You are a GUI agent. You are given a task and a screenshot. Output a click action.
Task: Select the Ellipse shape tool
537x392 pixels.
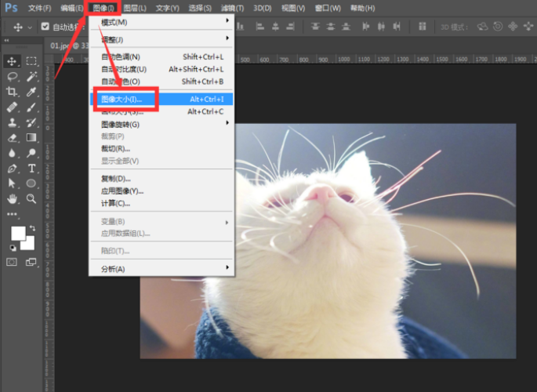coord(31,183)
